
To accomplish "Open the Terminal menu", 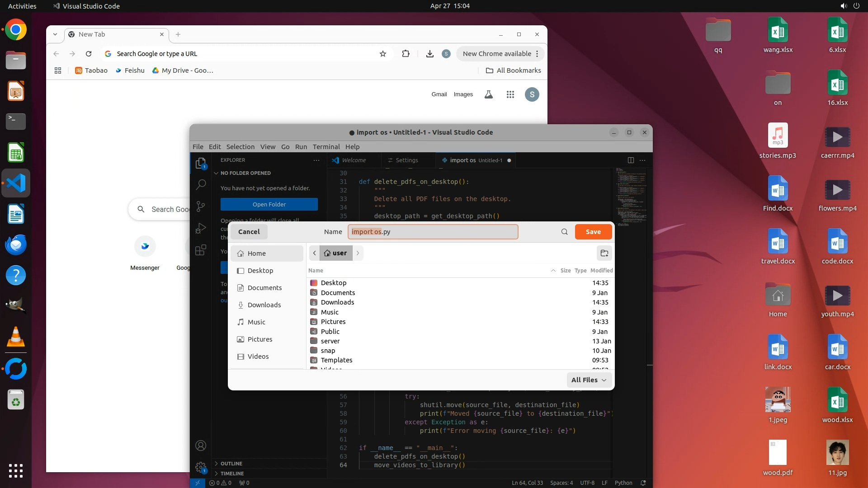I will [x=326, y=147].
